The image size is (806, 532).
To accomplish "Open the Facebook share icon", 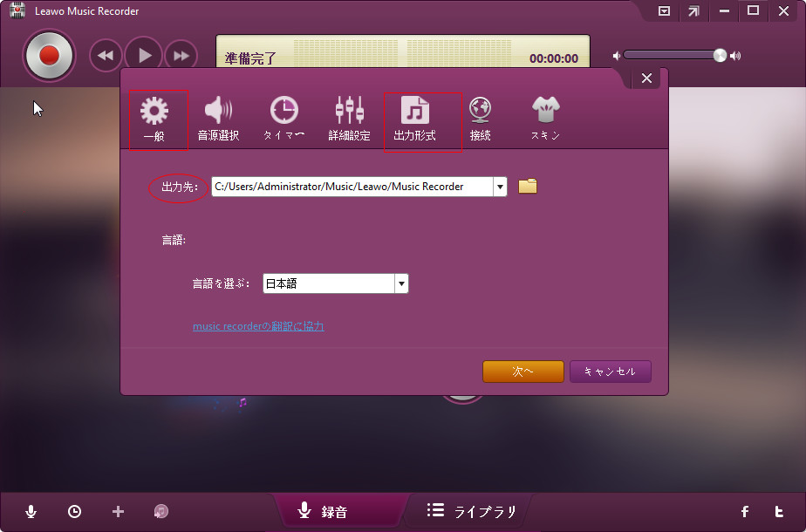I will (x=744, y=511).
